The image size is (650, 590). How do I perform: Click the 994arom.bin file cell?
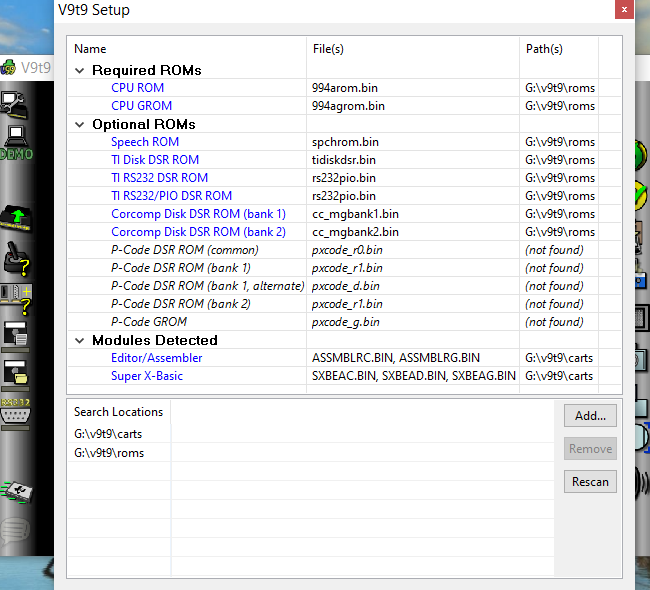[x=344, y=88]
